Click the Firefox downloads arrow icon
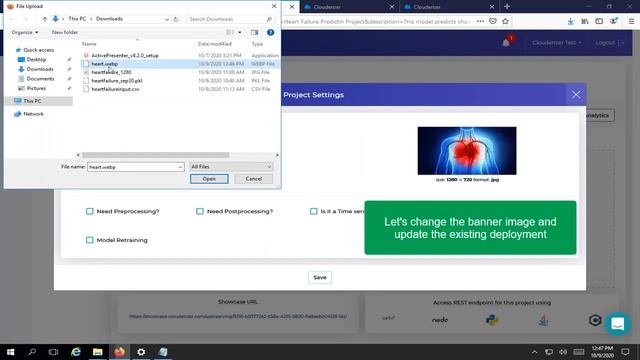Viewport: 640px width, 360px height. 571,21
